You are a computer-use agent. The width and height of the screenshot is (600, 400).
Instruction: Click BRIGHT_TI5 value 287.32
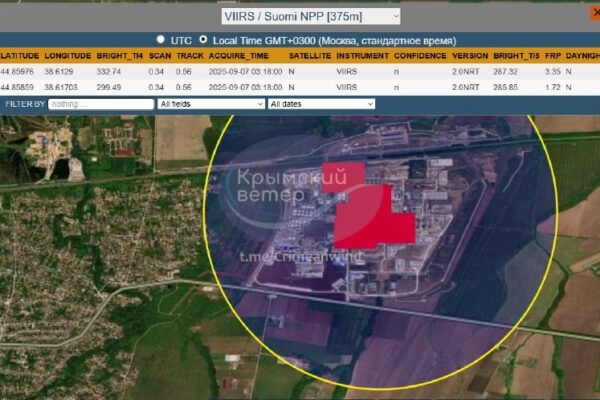point(505,72)
